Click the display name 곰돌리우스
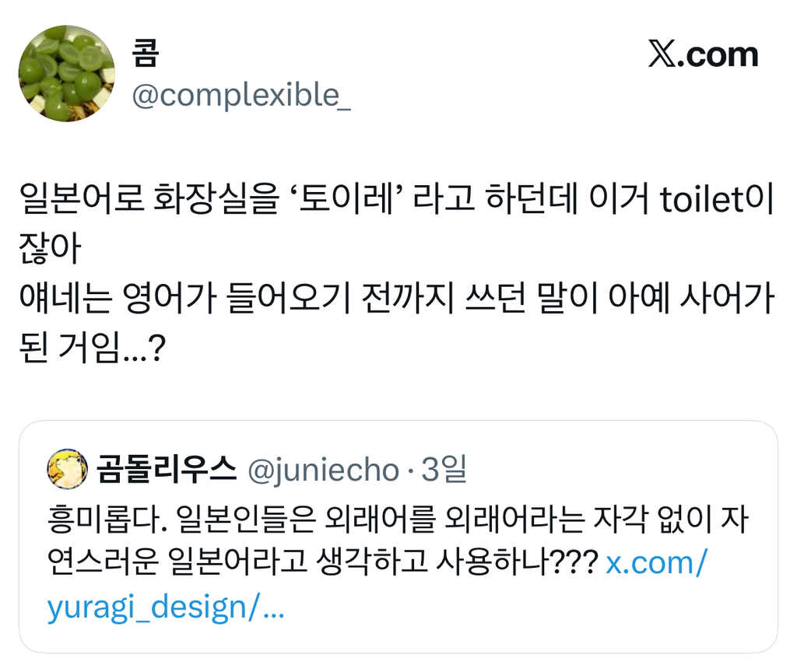The height and width of the screenshot is (672, 797). [x=169, y=467]
